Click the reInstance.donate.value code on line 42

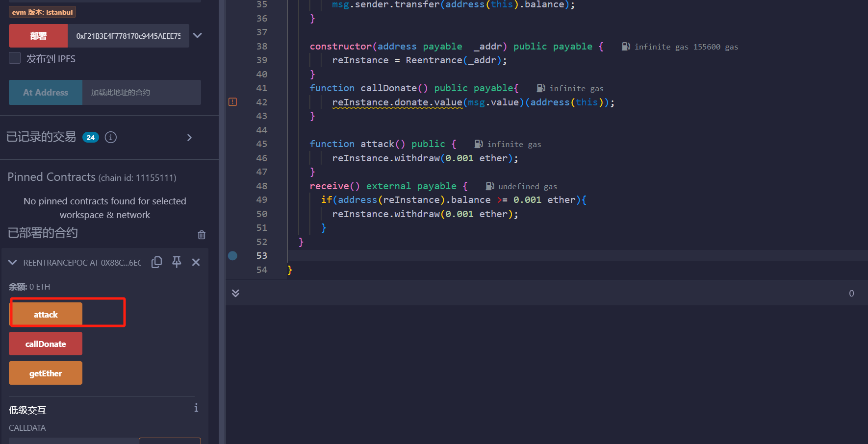pyautogui.click(x=397, y=102)
